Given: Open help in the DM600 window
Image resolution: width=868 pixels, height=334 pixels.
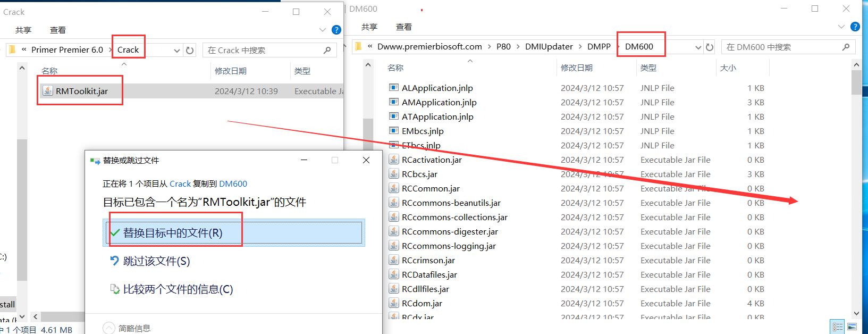Looking at the screenshot, I should point(855,27).
